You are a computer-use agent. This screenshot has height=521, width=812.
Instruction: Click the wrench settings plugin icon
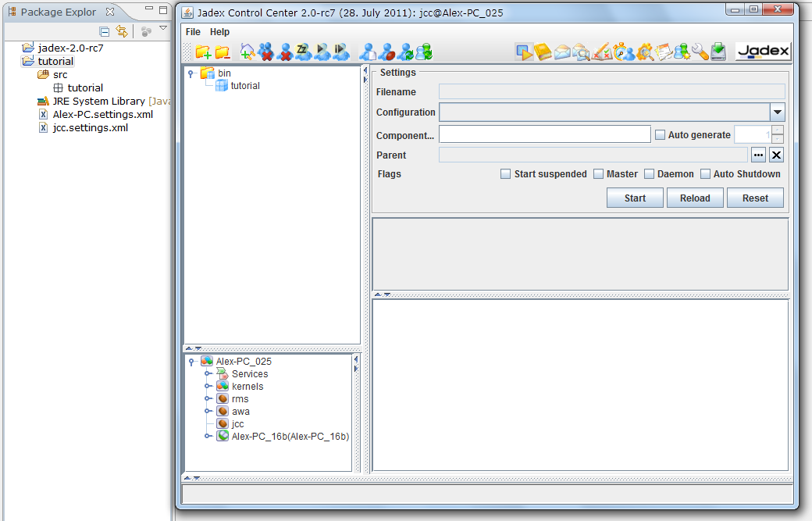pos(699,50)
